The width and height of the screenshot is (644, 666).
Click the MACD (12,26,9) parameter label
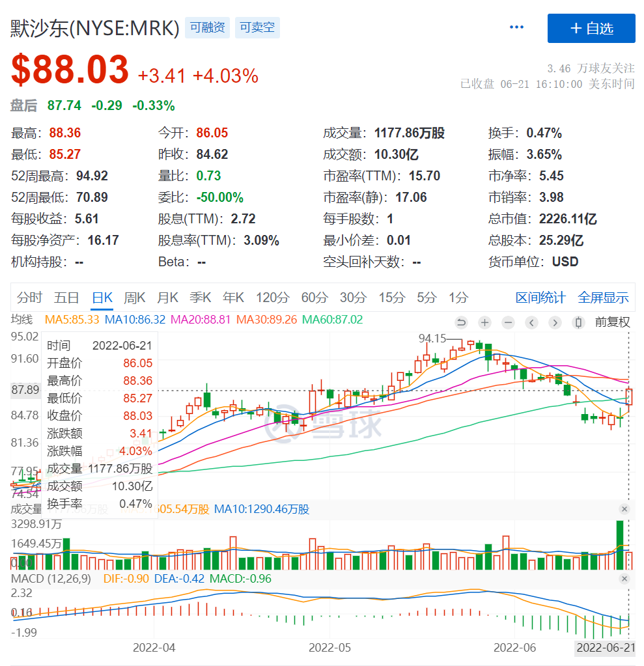(51, 579)
